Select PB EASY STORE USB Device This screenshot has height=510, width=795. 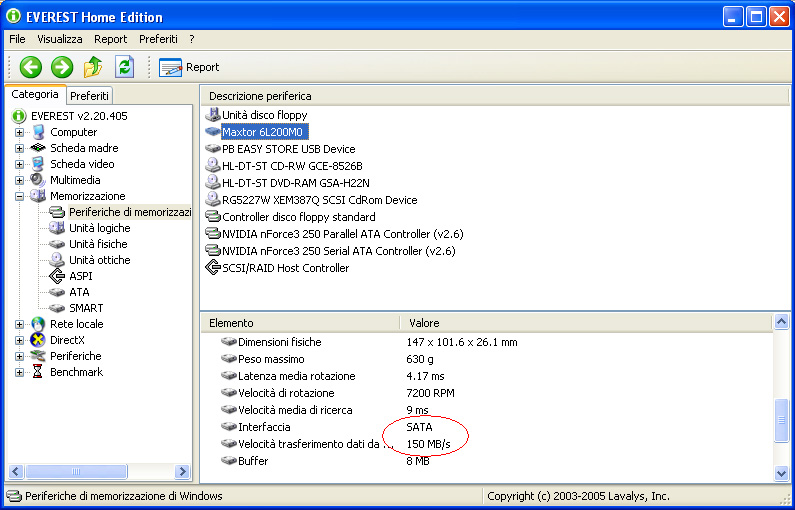coord(288,149)
